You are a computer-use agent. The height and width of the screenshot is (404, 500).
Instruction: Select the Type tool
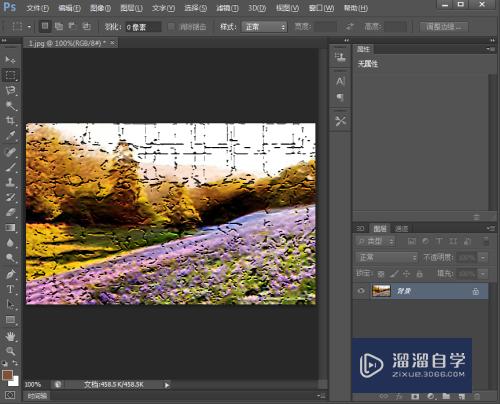coord(10,289)
